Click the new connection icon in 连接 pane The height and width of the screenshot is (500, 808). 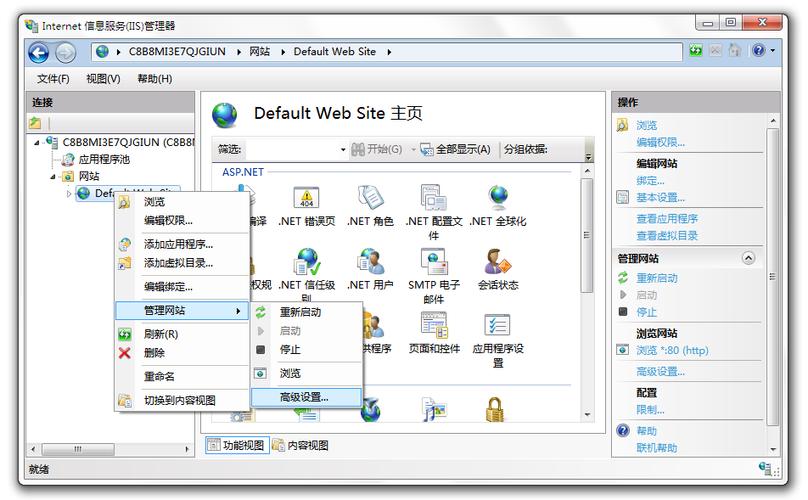tap(35, 123)
